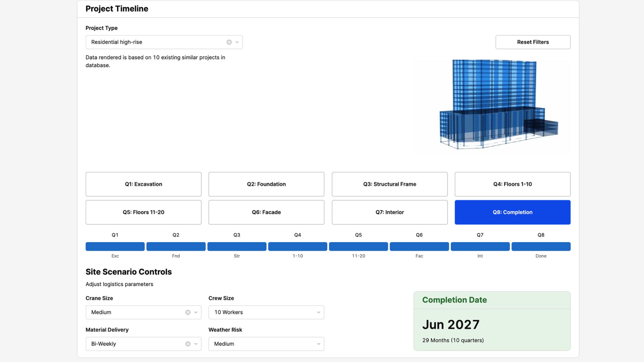Clear the Bi-Weekly material delivery selection
Viewport: 644px width, 362px height.
click(188, 344)
